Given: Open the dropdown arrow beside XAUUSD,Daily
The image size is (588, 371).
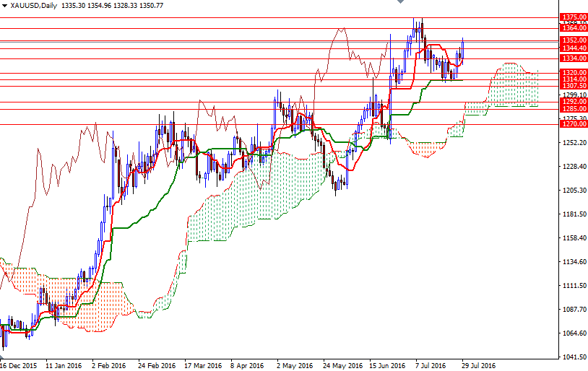Looking at the screenshot, I should pyautogui.click(x=4, y=5).
